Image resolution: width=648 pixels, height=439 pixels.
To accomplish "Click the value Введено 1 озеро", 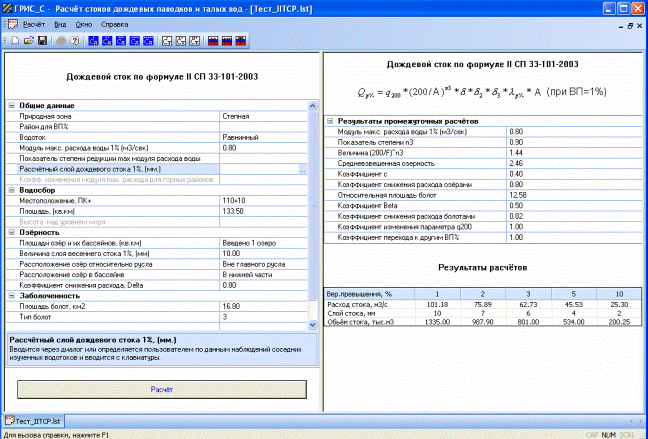I will coord(264,243).
